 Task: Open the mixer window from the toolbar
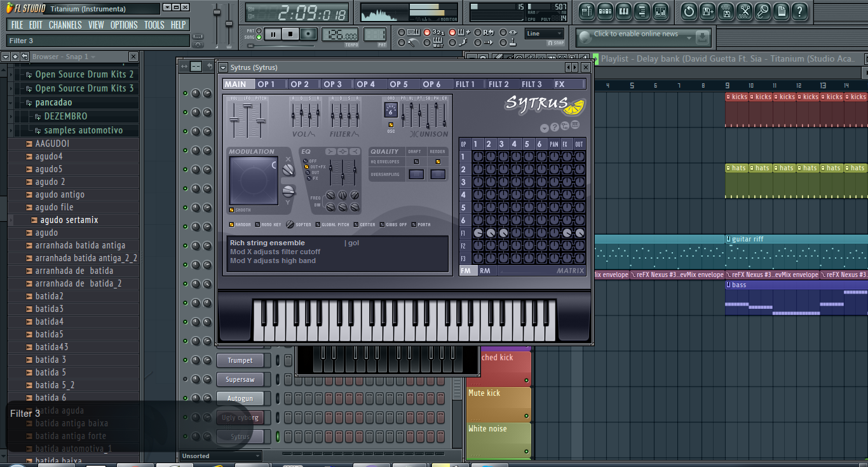(661, 11)
